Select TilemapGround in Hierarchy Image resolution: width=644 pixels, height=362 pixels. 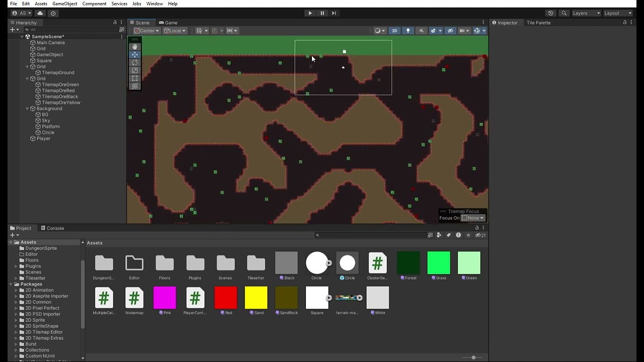pyautogui.click(x=58, y=72)
